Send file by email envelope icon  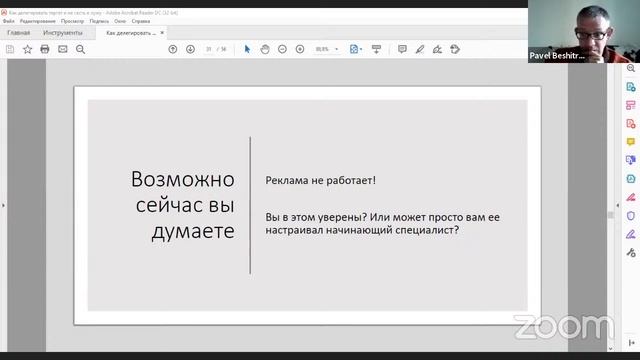pos(62,49)
